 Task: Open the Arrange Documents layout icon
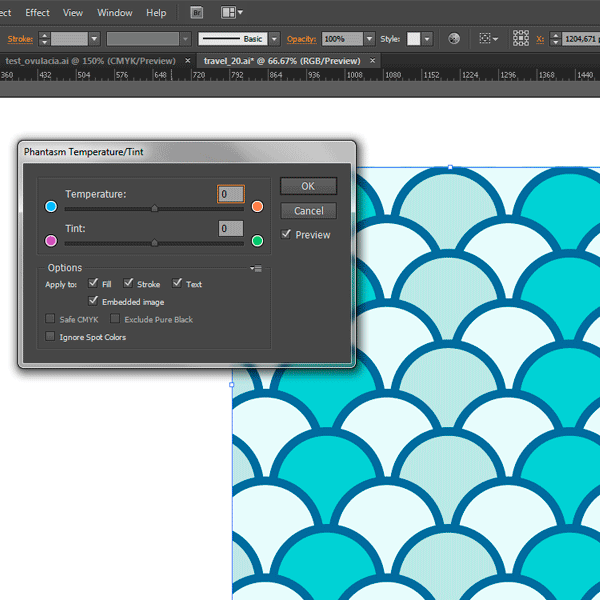(x=228, y=13)
